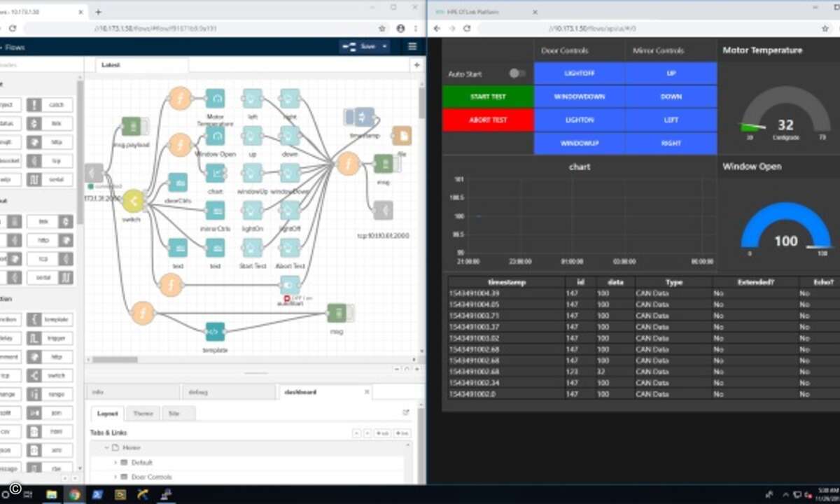Open the Save dropdown arrow

point(384,47)
